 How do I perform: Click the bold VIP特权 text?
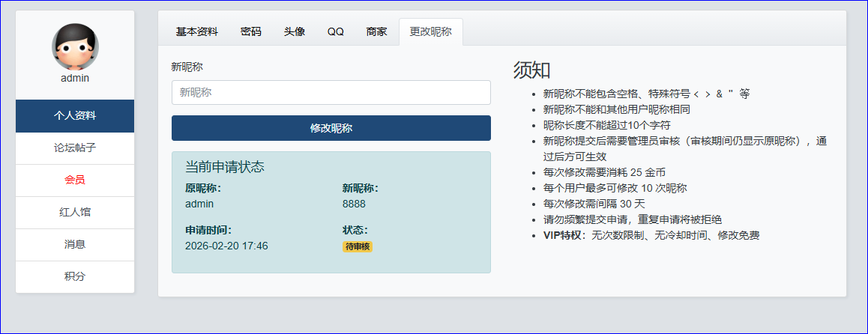pyautogui.click(x=564, y=235)
